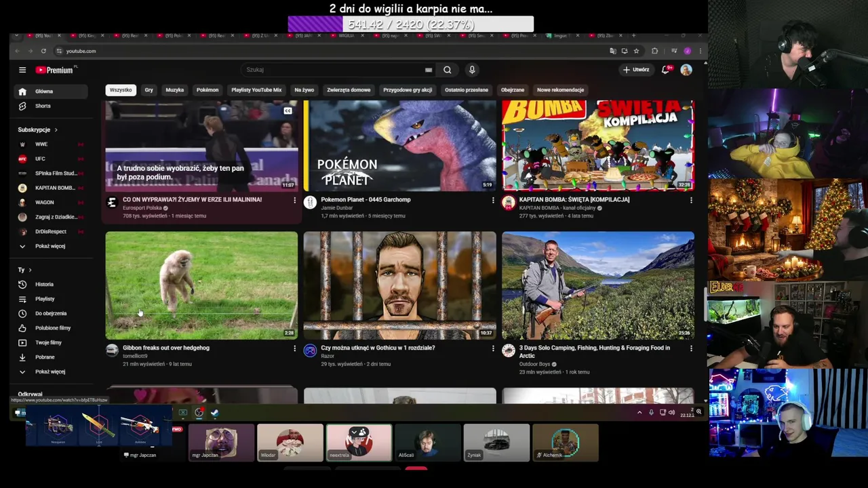Screen dimensions: 868x488
Task: Open the Chrome tab search dropdown arrow
Action: pos(16,35)
